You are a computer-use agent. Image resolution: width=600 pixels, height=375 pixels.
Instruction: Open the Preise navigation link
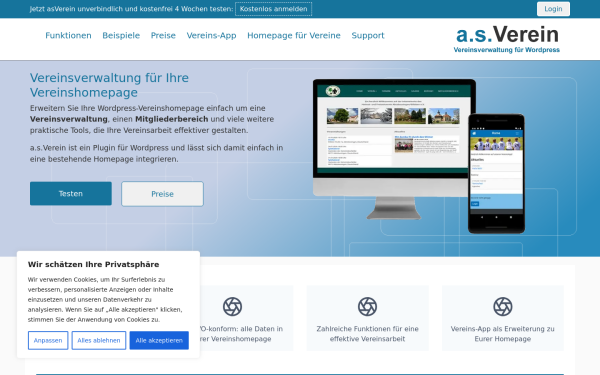click(163, 36)
